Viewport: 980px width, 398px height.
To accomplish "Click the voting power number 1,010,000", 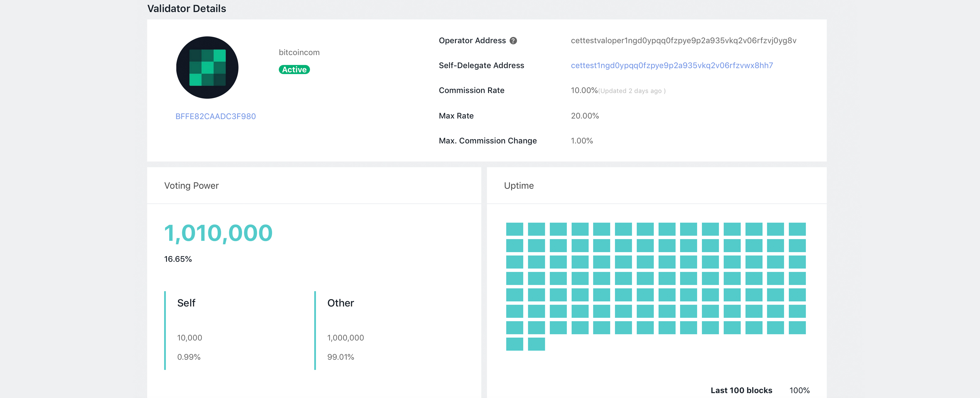I will click(x=218, y=233).
